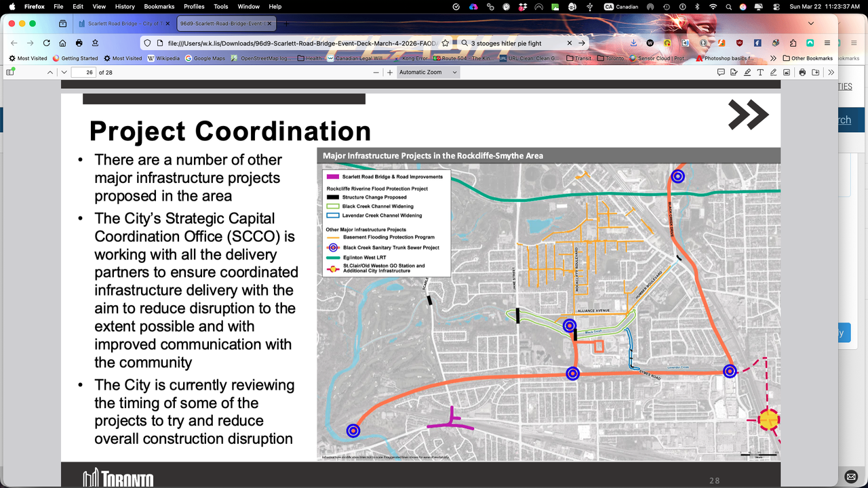Viewport: 868px width, 488px height.
Task: Open the Automatic Zoom dropdown
Action: point(428,72)
